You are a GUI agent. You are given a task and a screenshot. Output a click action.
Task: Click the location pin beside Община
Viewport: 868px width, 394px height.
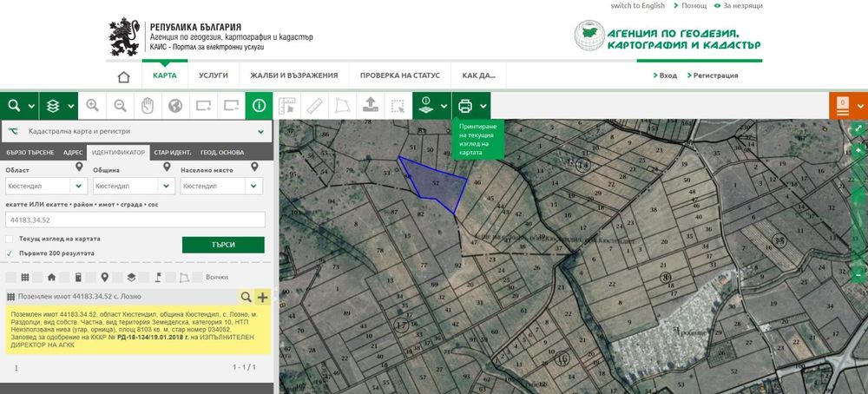[167, 167]
